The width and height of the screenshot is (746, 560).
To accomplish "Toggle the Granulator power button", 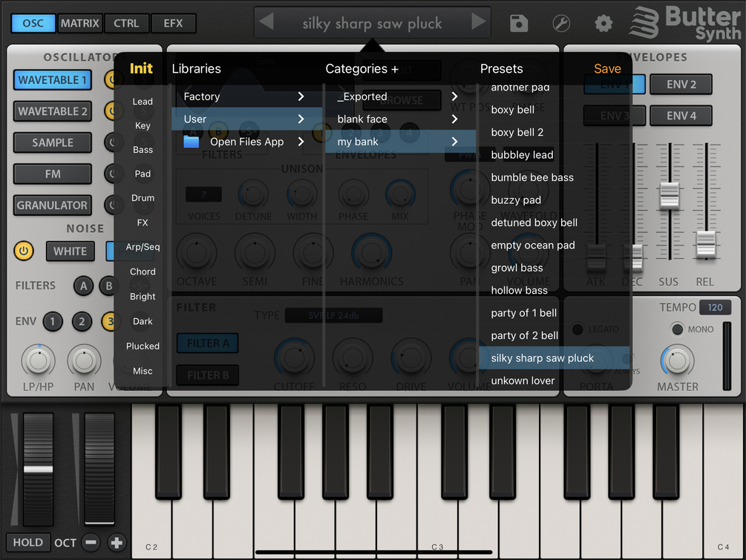I will click(112, 205).
